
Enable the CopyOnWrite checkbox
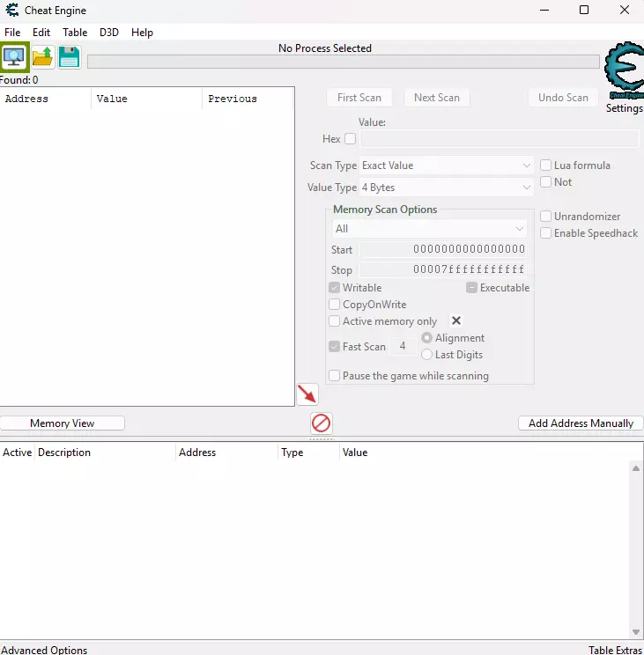click(334, 305)
